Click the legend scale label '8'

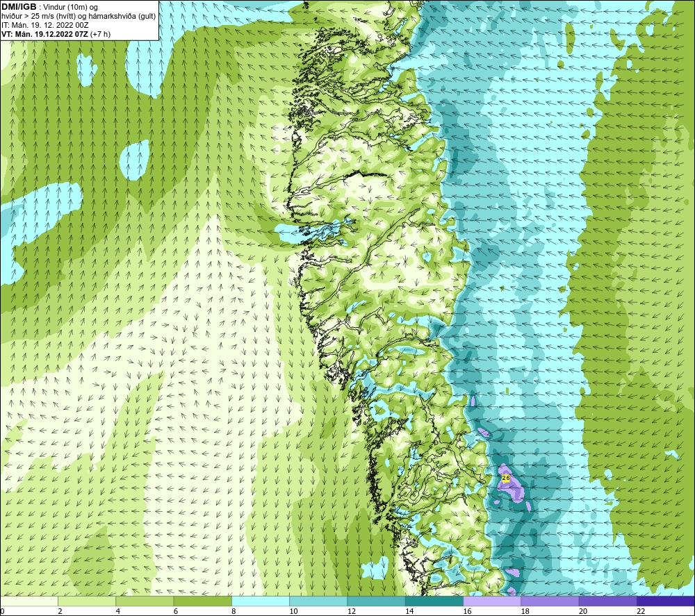click(234, 611)
